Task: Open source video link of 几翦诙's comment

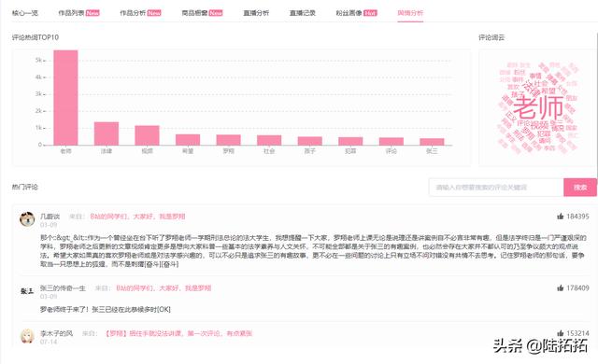Action: tap(137, 217)
